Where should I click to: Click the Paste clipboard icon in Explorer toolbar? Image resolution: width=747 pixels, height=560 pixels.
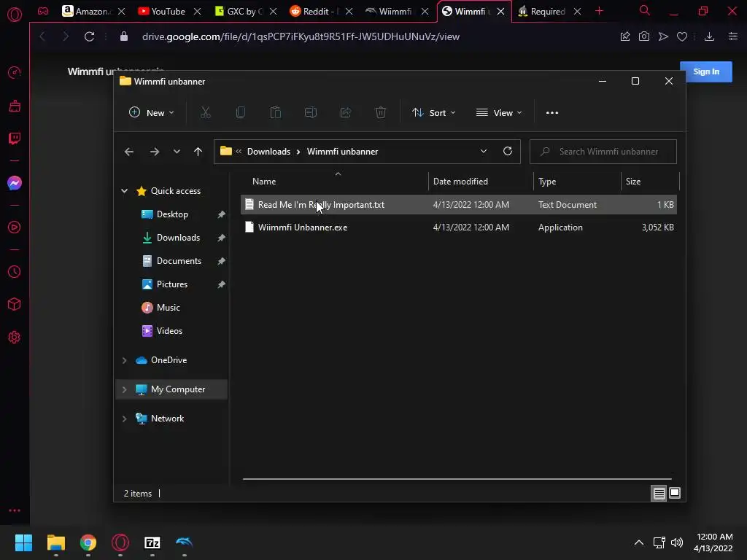click(275, 112)
